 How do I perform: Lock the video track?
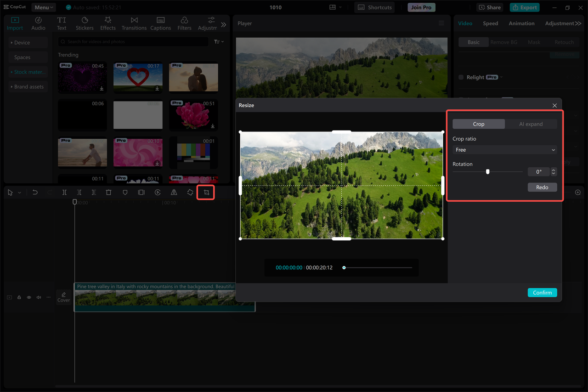[x=19, y=297]
